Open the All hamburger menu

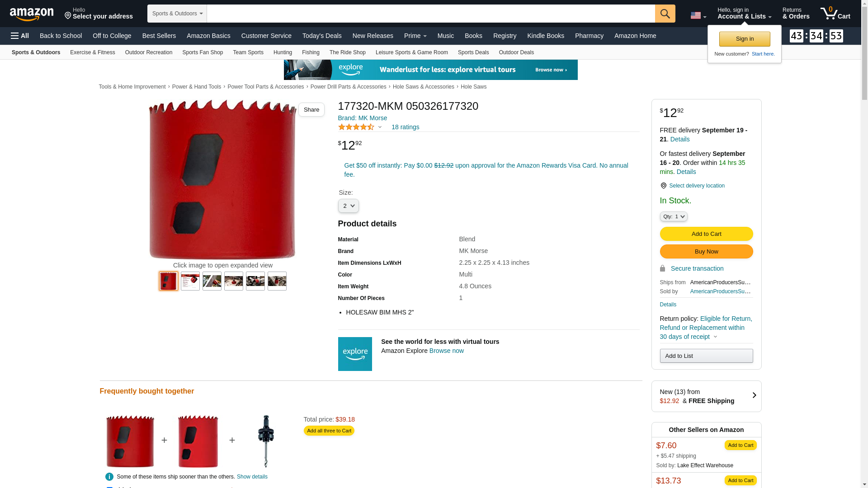click(20, 36)
